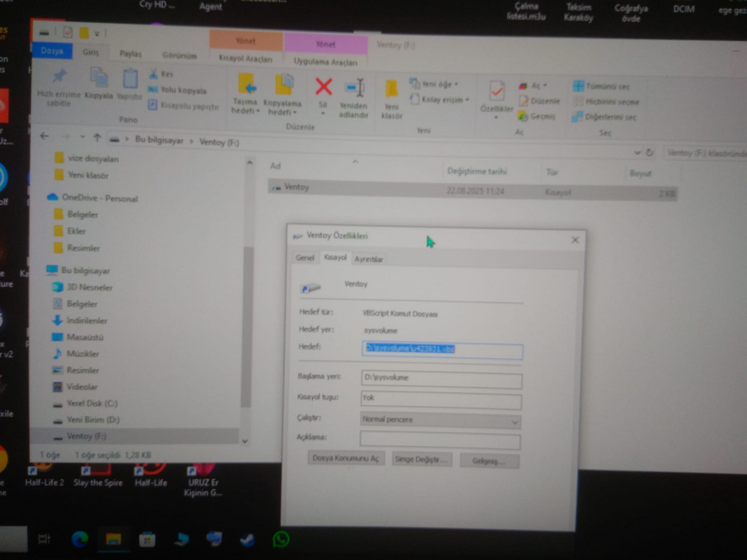Click the Dosya Konumunu Aç button
Viewport: 747px width, 560px height.
tap(345, 458)
